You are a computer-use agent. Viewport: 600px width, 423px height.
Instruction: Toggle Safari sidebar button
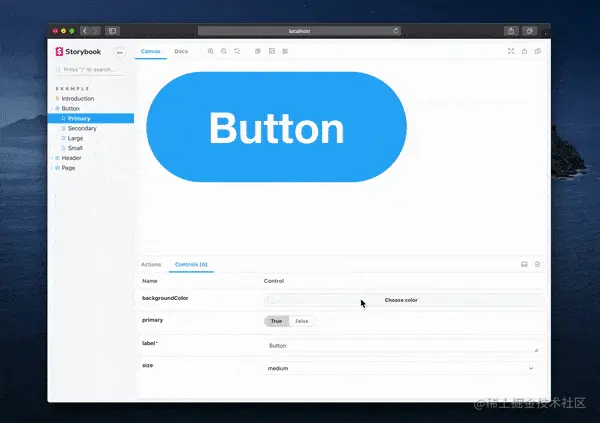112,31
